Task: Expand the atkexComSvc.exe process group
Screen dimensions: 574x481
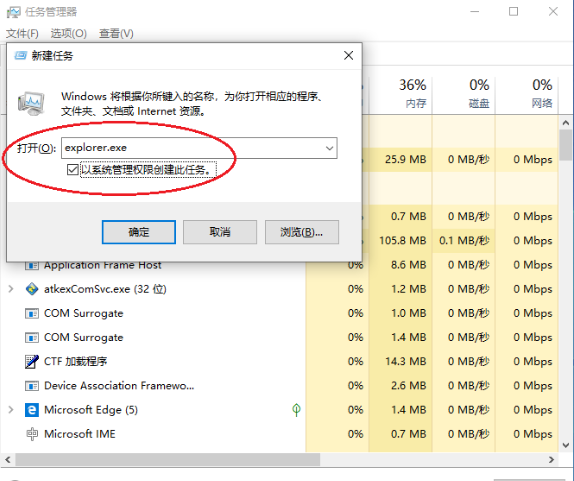Action: coord(11,289)
